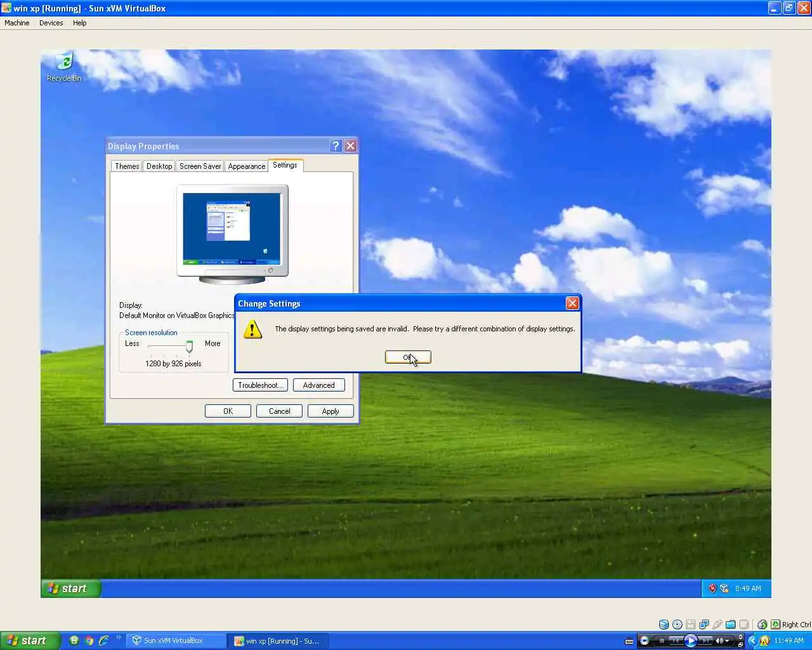Close the Change Settings dialog
The height and width of the screenshot is (650, 812).
coord(572,303)
